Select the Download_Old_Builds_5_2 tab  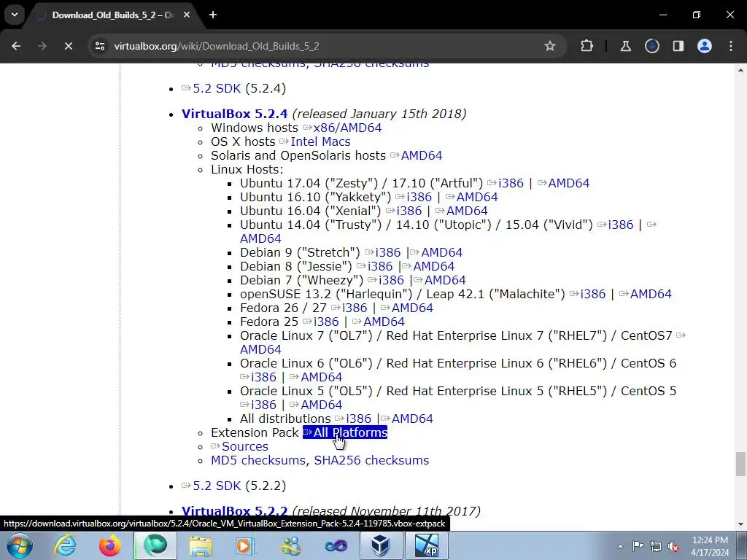pos(113,15)
